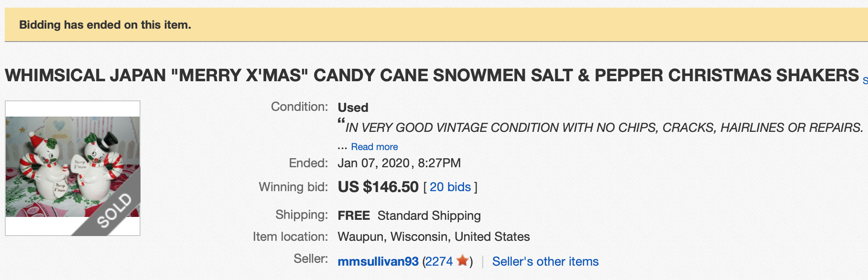Open the seller's 2274 feedback score

click(439, 262)
